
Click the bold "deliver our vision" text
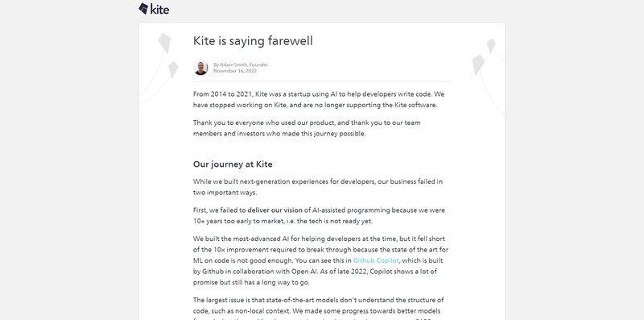pos(275,210)
